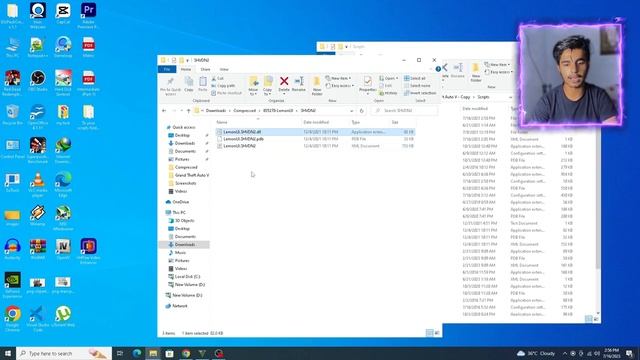The image size is (640, 360).
Task: Click the Delete red X icon
Action: point(284,81)
